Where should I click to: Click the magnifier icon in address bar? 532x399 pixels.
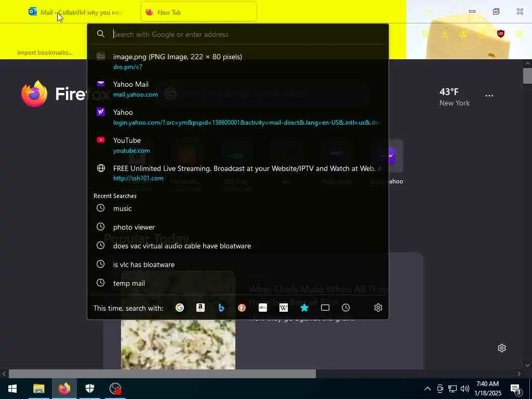[100, 34]
